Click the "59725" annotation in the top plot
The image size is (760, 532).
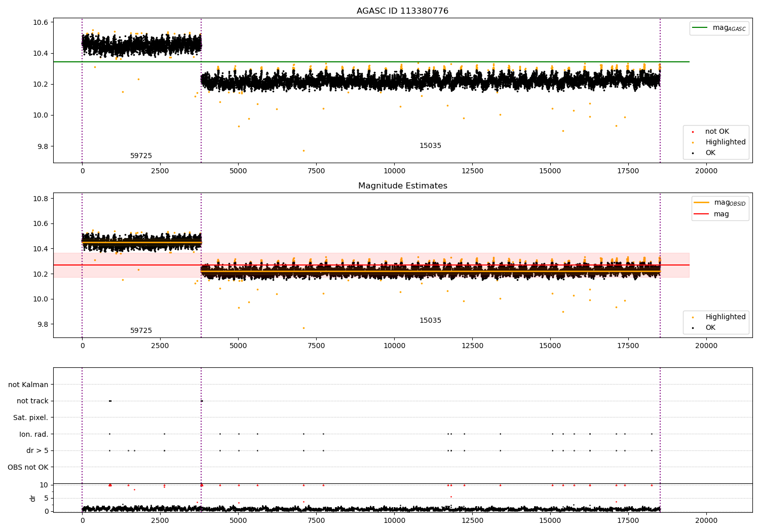(141, 156)
